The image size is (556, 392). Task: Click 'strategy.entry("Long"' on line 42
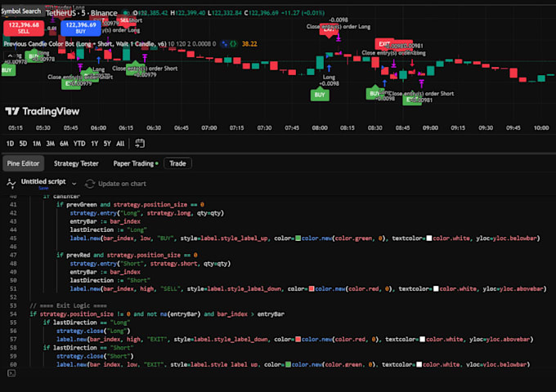tap(105, 213)
